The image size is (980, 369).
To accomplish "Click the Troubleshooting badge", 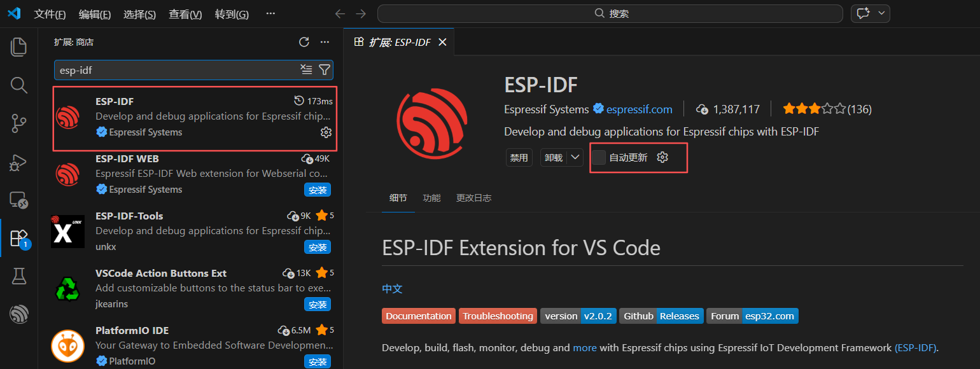I will [498, 316].
